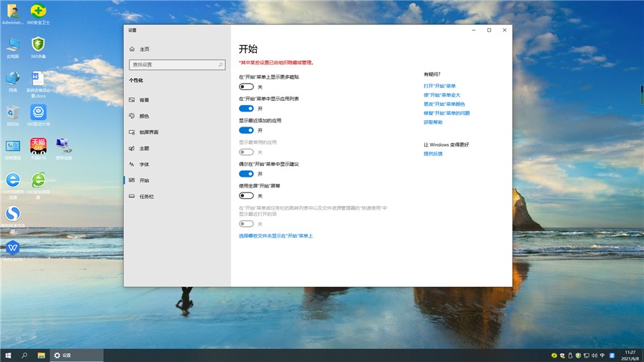
Task: Open 控制面板 control panel desktop icon
Action: tap(13, 150)
